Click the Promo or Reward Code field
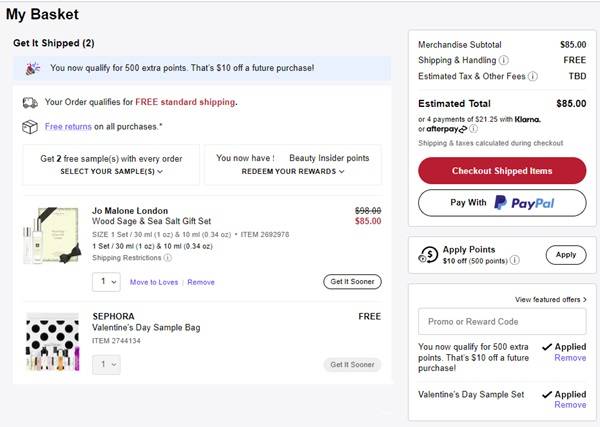 coord(502,321)
